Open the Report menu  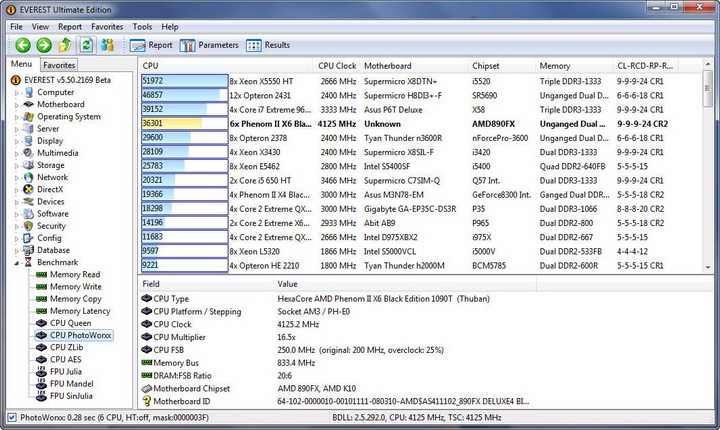pyautogui.click(x=70, y=27)
